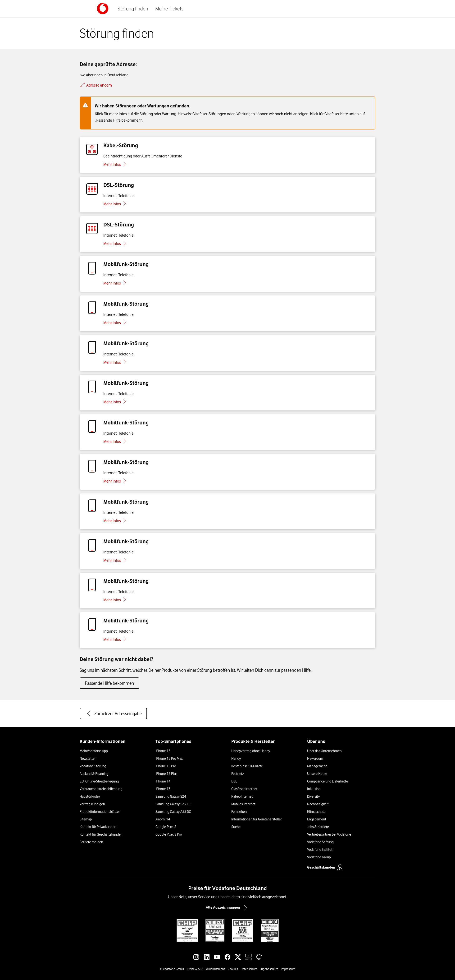Click the Vodafone logo in header
The height and width of the screenshot is (980, 455).
[103, 8]
